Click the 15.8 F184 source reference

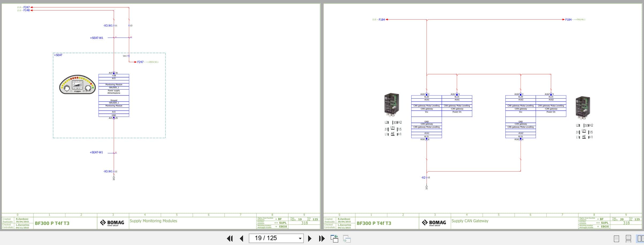(378, 20)
